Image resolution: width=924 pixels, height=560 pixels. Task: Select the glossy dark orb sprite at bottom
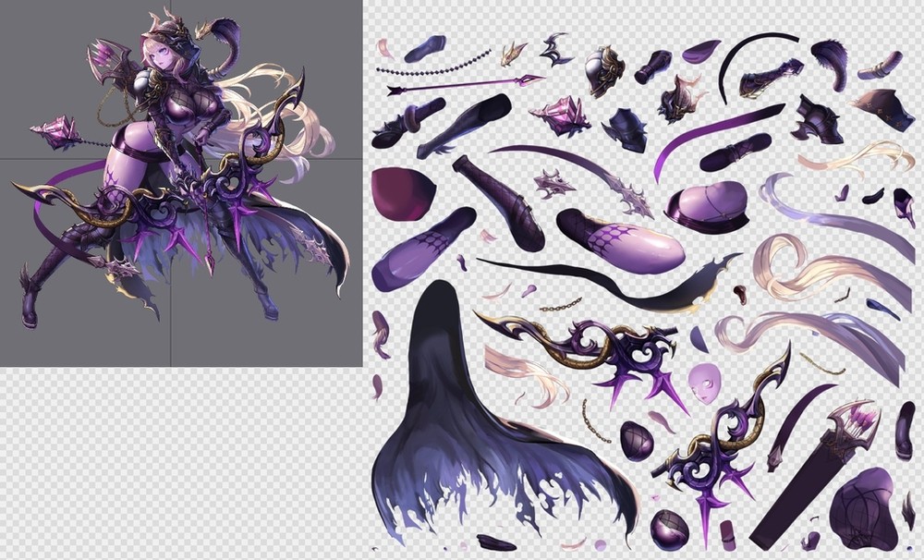click(x=668, y=530)
